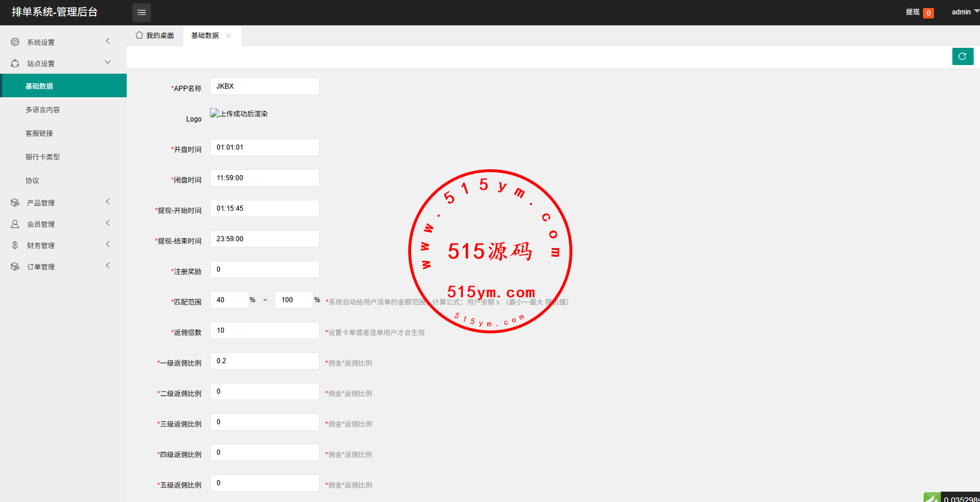Screen dimensions: 980x502
Task: Click the order management box icon
Action: click(15, 267)
